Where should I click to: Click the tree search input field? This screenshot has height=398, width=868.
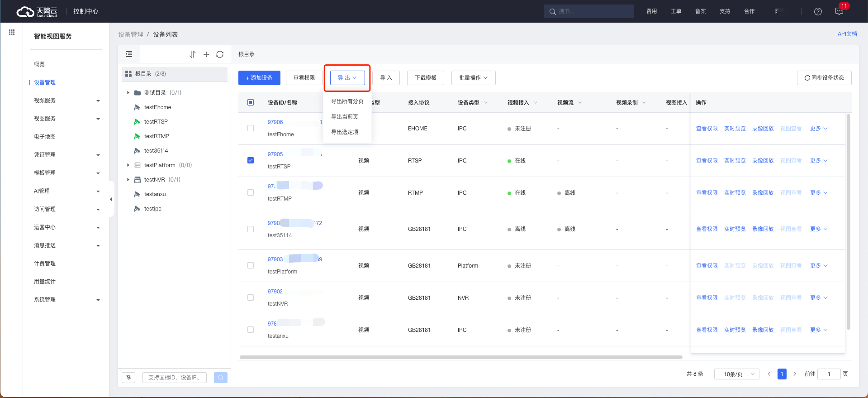point(175,377)
